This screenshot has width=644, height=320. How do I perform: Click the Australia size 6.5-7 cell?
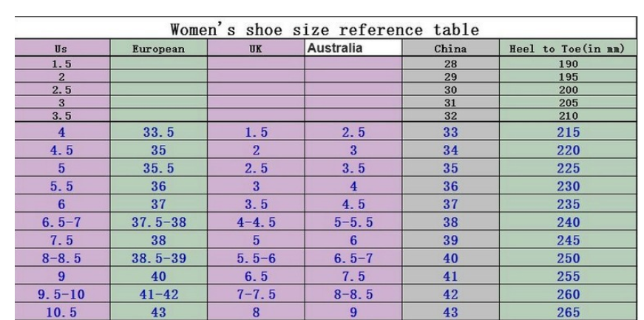tap(353, 259)
